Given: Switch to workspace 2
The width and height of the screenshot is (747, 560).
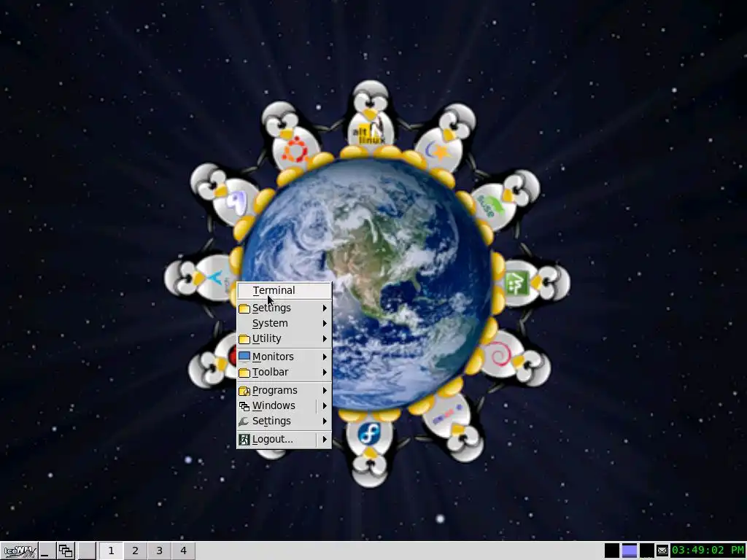Looking at the screenshot, I should (x=135, y=551).
